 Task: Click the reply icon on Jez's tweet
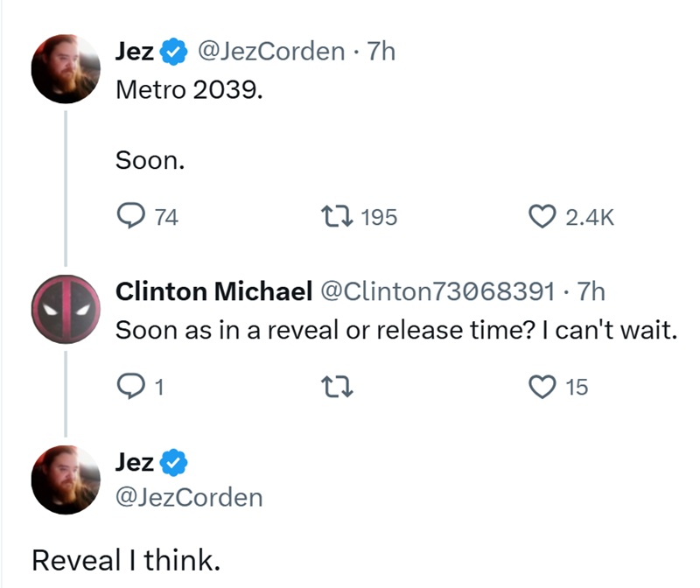pyautogui.click(x=129, y=217)
